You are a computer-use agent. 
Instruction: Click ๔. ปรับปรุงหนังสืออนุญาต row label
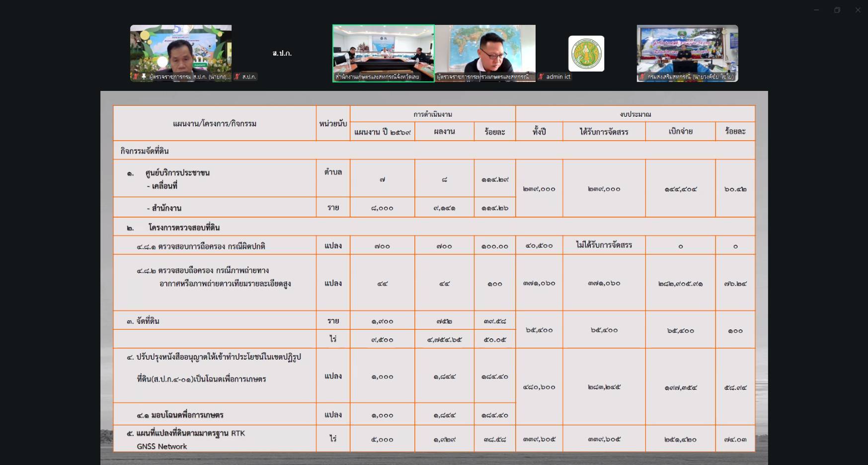click(214, 357)
